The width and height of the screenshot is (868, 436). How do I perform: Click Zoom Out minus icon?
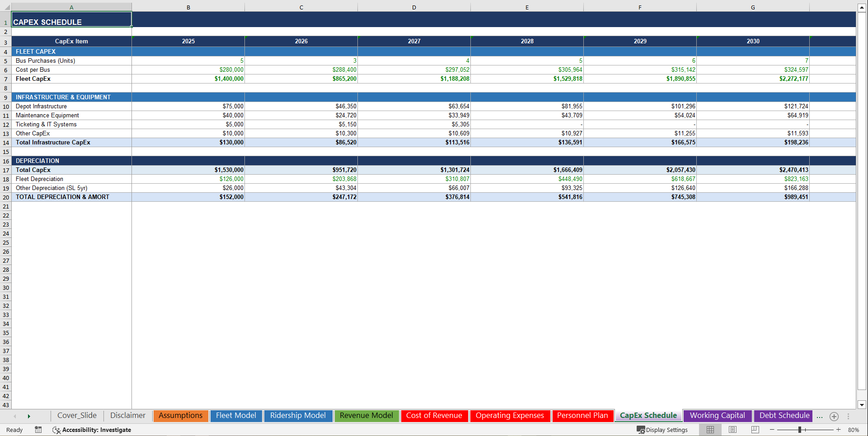[772, 430]
